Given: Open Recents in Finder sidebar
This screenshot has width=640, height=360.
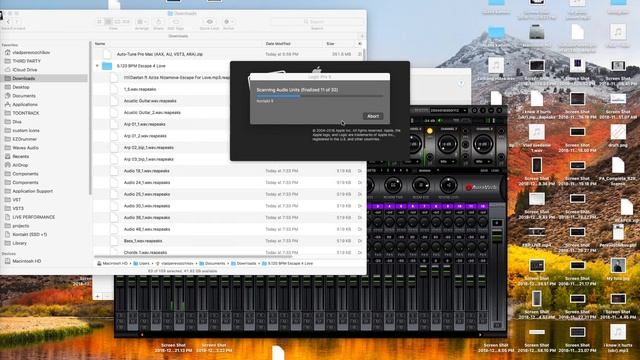Looking at the screenshot, I should 20,156.
